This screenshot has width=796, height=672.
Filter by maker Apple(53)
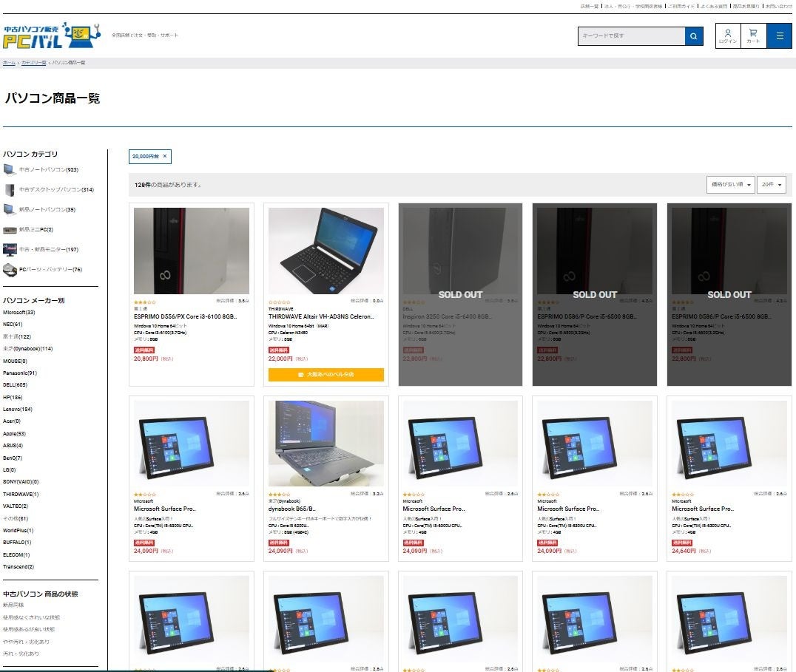[x=14, y=434]
